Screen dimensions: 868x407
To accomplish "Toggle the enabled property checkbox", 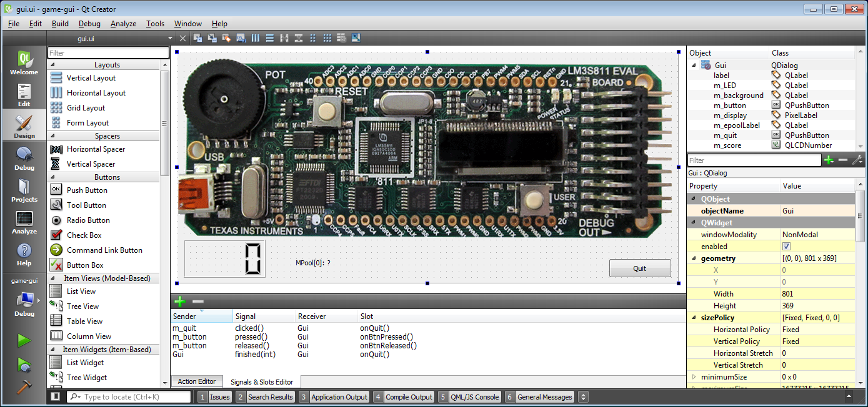I will [x=786, y=247].
